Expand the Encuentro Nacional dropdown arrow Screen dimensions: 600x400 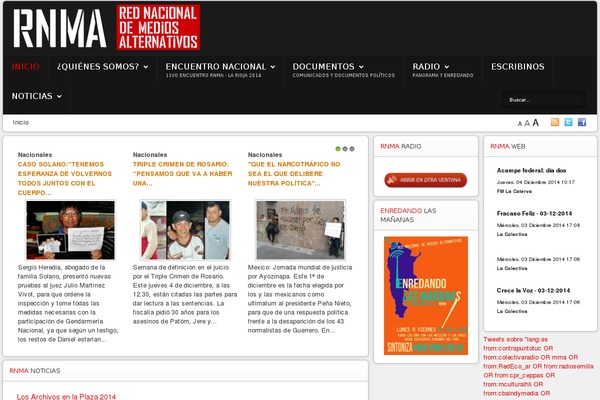273,67
